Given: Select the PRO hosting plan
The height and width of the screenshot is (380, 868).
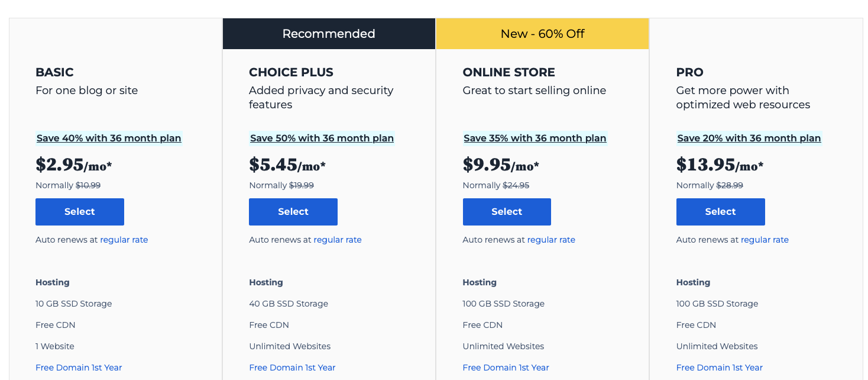Looking at the screenshot, I should point(720,212).
